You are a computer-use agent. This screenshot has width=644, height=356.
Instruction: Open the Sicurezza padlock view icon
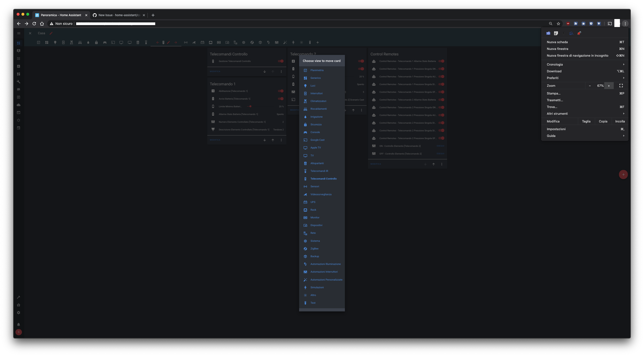(x=96, y=42)
